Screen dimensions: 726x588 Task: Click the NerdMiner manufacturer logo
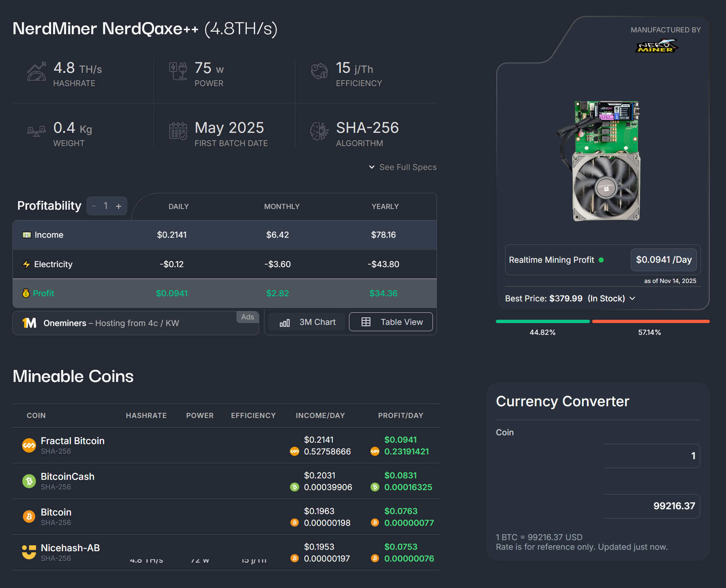click(656, 46)
